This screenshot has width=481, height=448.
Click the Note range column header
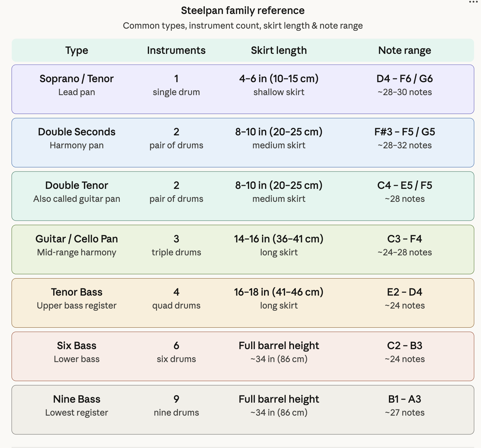[405, 50]
